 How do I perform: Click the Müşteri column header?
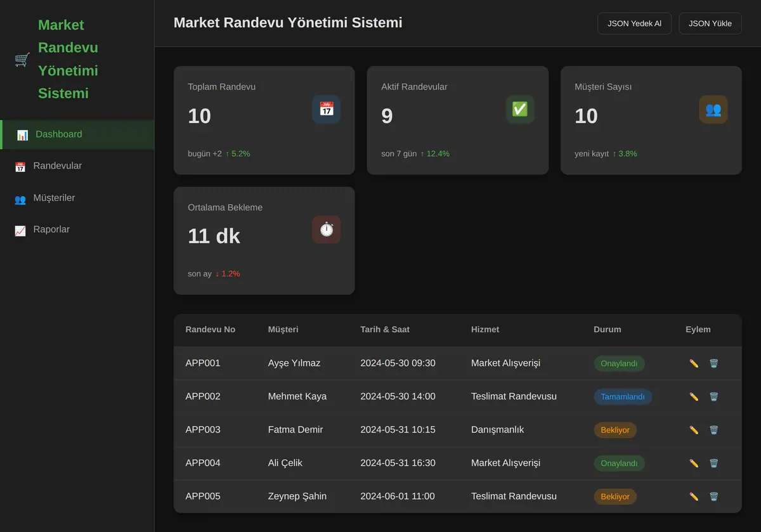click(x=283, y=330)
